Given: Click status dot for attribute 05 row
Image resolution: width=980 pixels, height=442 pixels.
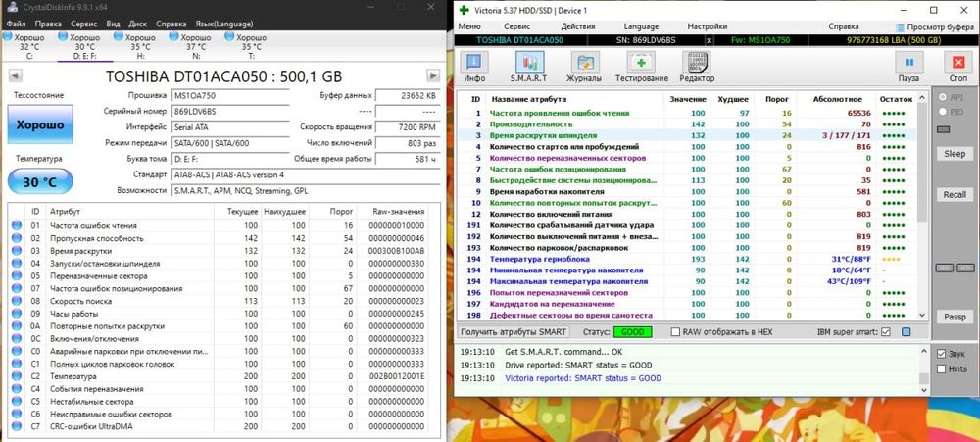Looking at the screenshot, I should click(17, 275).
